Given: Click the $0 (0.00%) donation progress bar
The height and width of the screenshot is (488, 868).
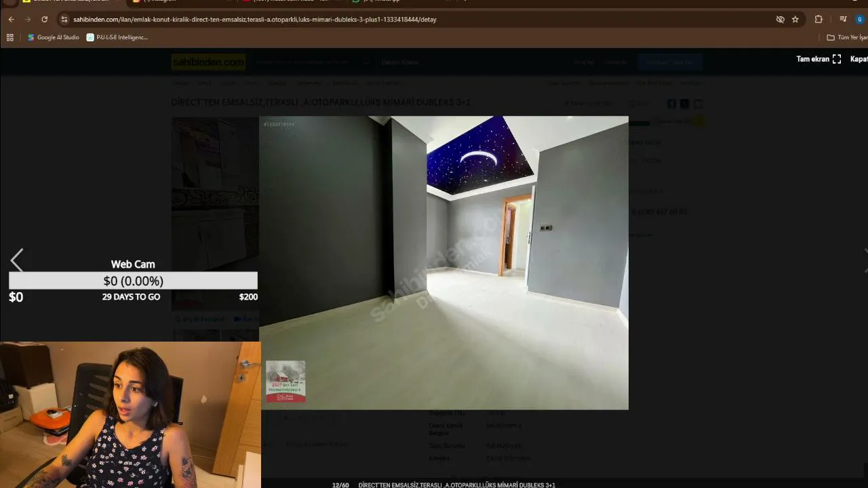Looking at the screenshot, I should [x=133, y=281].
